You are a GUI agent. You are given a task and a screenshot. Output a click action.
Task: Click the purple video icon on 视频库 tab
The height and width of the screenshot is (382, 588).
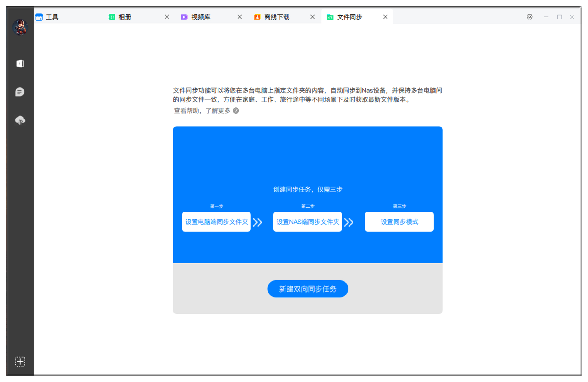click(x=184, y=17)
